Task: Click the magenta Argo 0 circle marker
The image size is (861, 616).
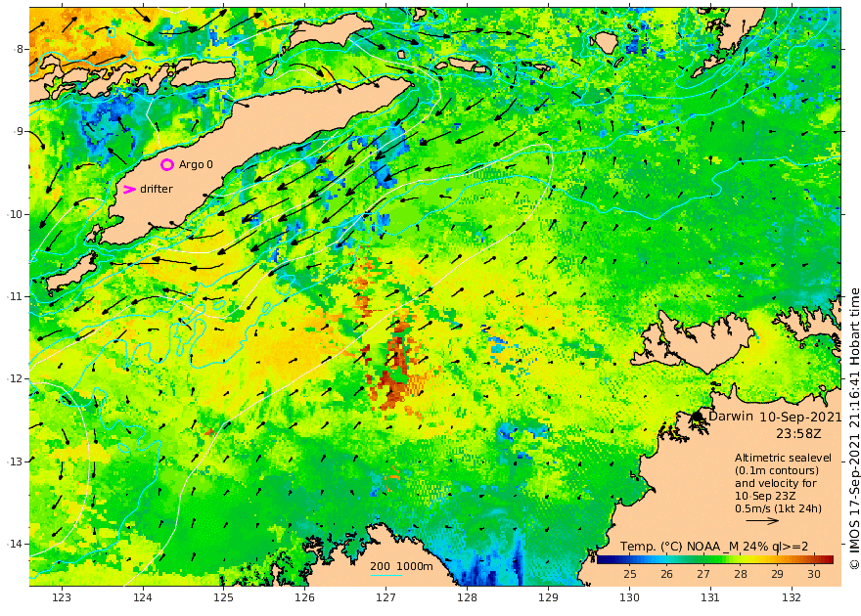Action: coord(167,164)
